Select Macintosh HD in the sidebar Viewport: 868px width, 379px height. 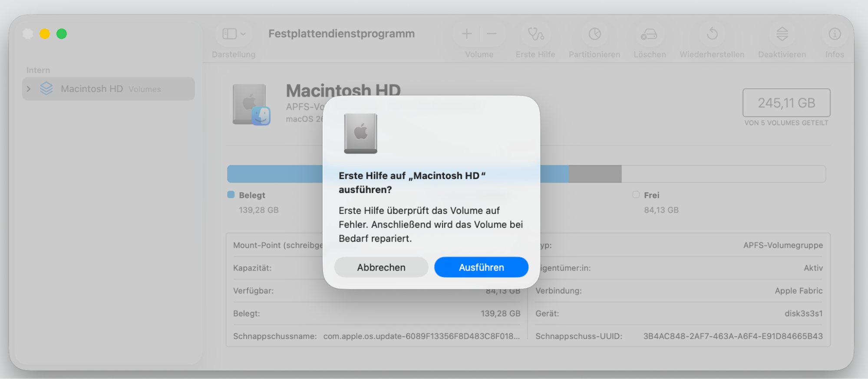(109, 89)
